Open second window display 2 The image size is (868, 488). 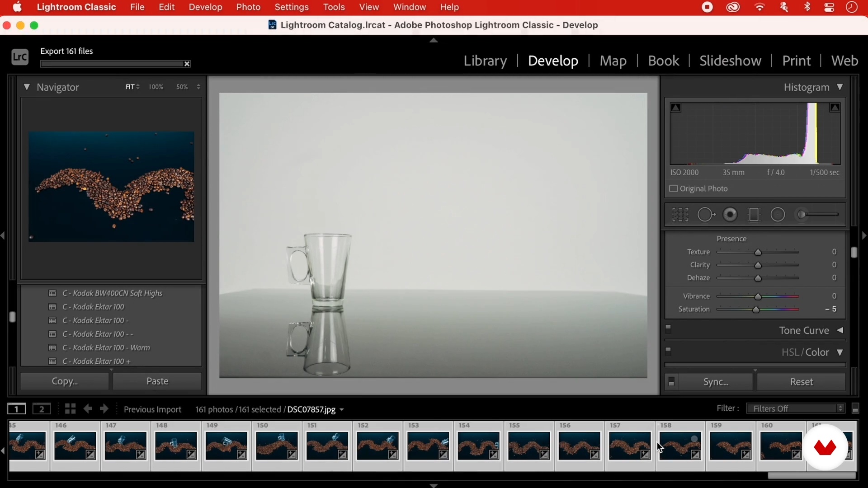(42, 409)
